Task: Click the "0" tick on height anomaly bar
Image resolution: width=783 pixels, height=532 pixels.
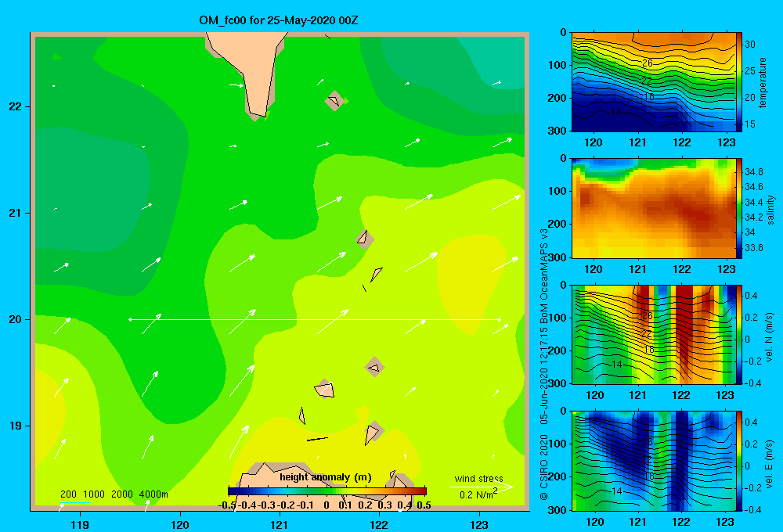Action: click(326, 505)
